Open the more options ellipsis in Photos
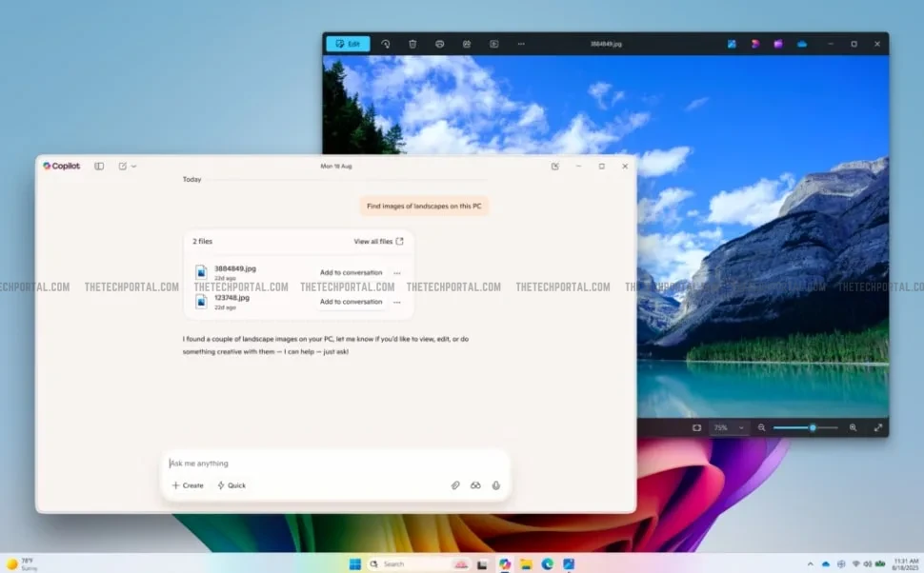This screenshot has width=924, height=573. tap(521, 44)
